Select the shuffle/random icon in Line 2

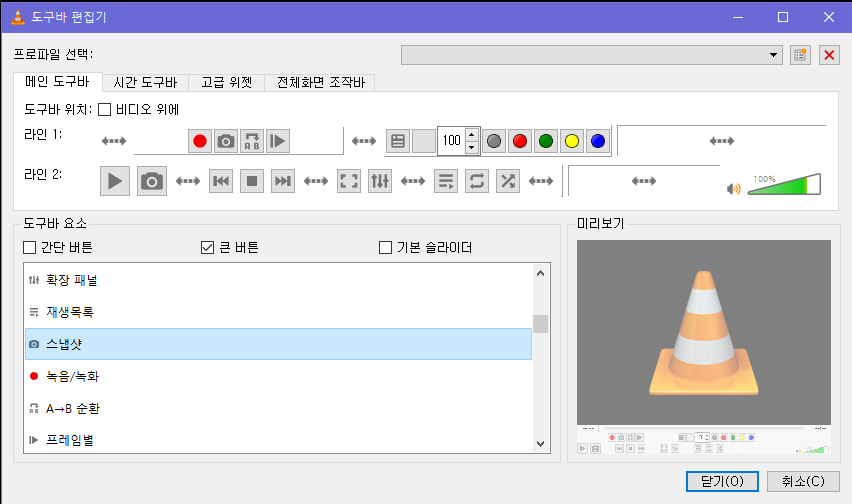[508, 181]
